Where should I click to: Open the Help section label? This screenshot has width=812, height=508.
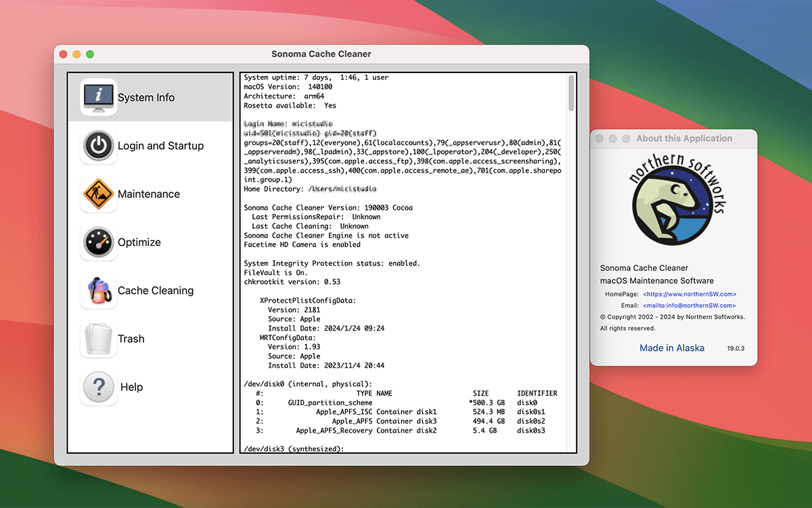coord(131,387)
